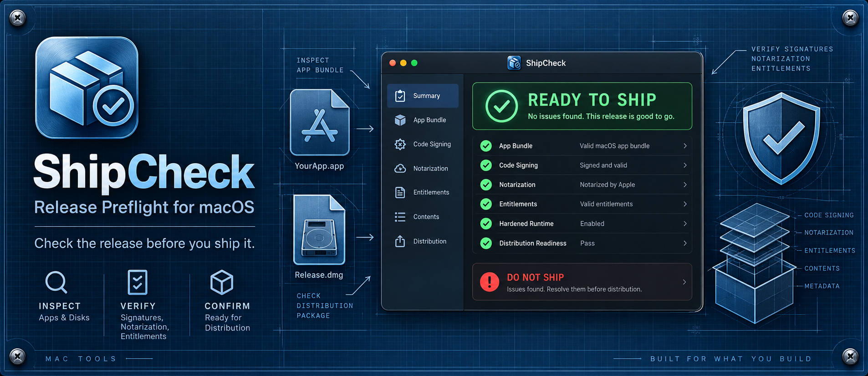The height and width of the screenshot is (376, 868).
Task: Open the Notarization sidebar section
Action: (x=423, y=168)
